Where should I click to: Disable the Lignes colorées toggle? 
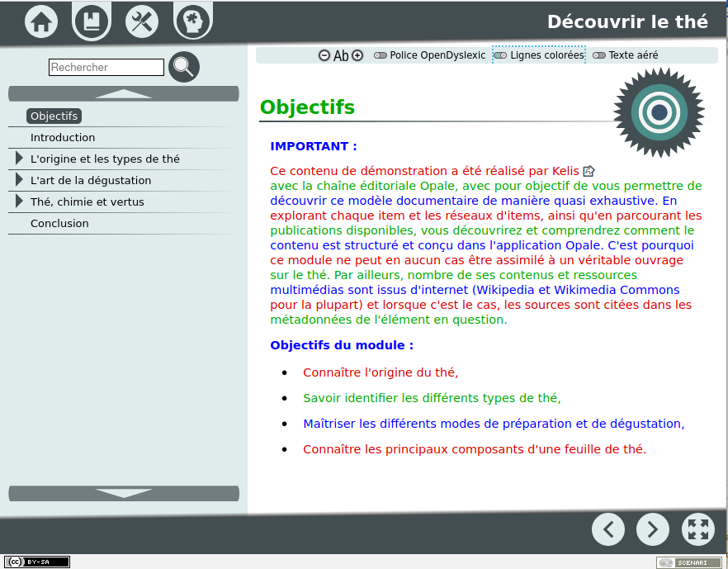point(500,55)
